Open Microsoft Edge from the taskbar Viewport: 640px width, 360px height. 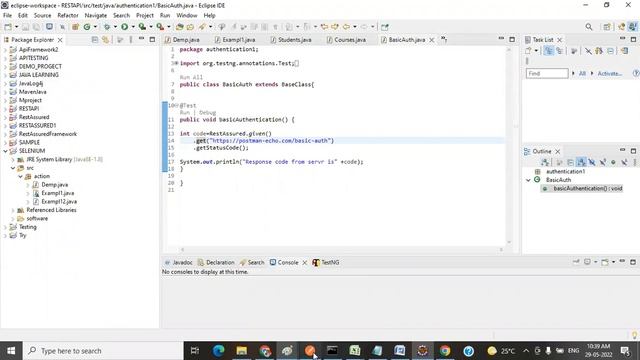[219, 351]
